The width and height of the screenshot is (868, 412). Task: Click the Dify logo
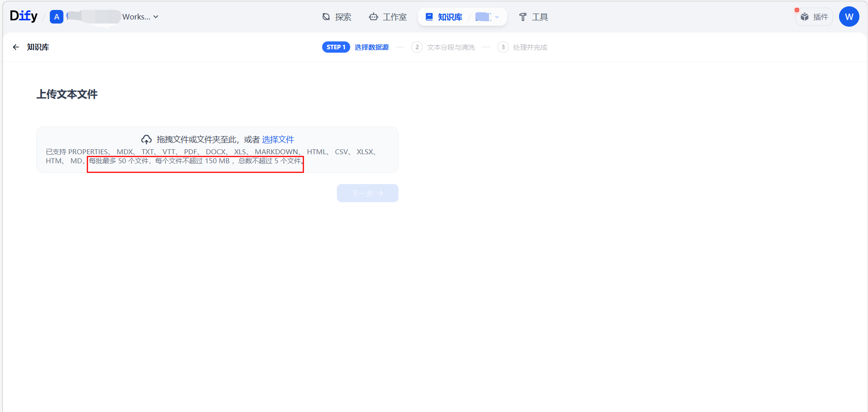coord(24,16)
